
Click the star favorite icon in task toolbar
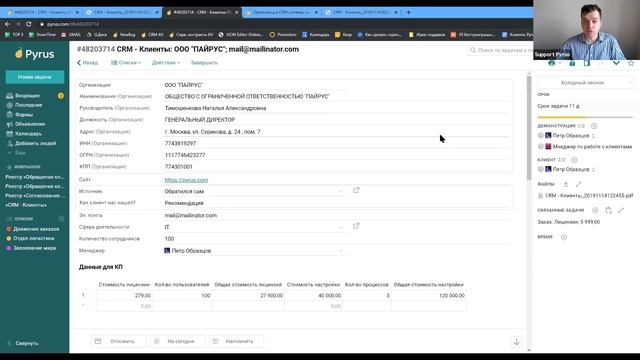pyautogui.click(x=631, y=63)
